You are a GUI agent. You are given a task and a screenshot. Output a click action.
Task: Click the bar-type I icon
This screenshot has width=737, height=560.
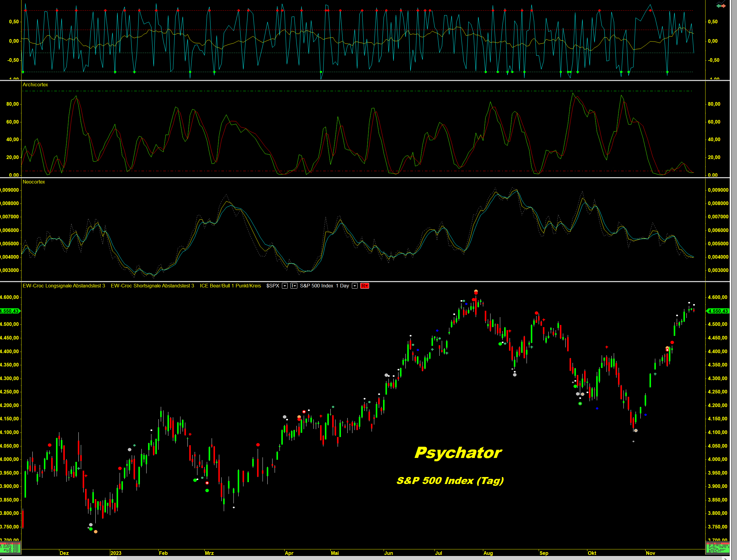293,286
